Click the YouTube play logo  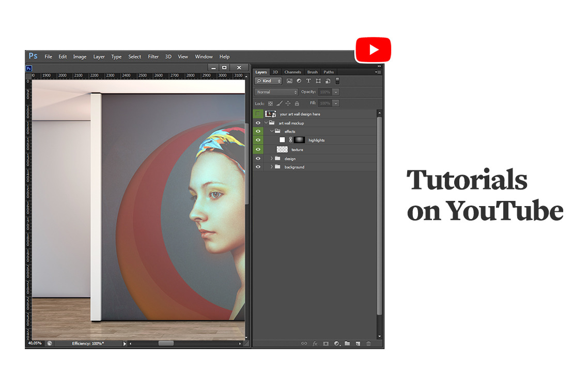pos(373,50)
